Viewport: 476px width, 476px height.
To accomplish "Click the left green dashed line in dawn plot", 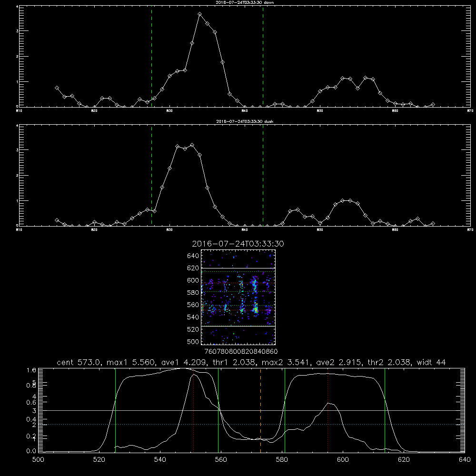I will (151, 56).
